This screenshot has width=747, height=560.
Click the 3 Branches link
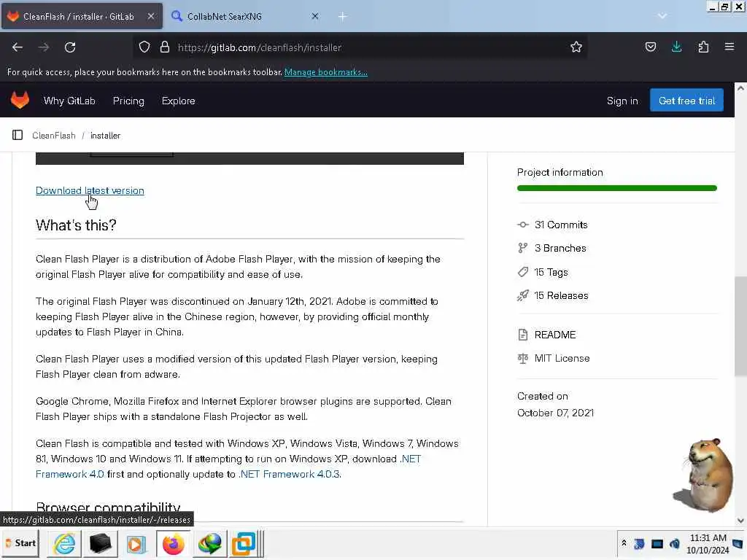click(x=560, y=248)
